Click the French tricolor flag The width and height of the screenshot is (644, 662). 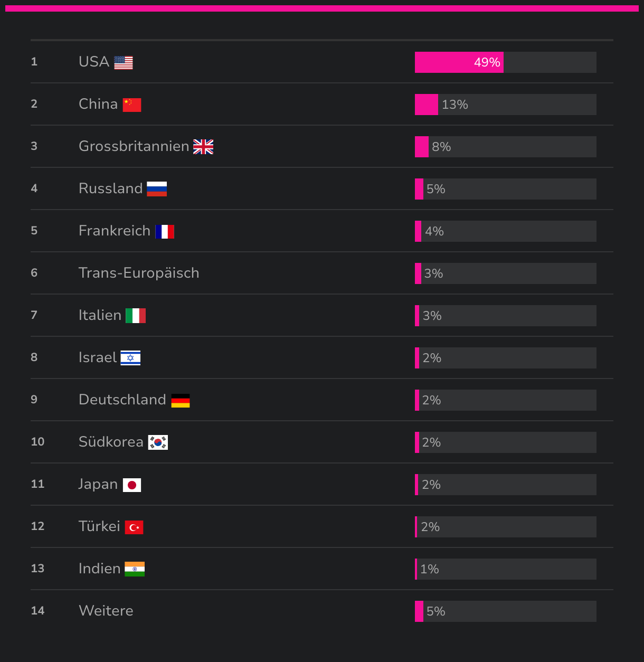[x=165, y=231]
